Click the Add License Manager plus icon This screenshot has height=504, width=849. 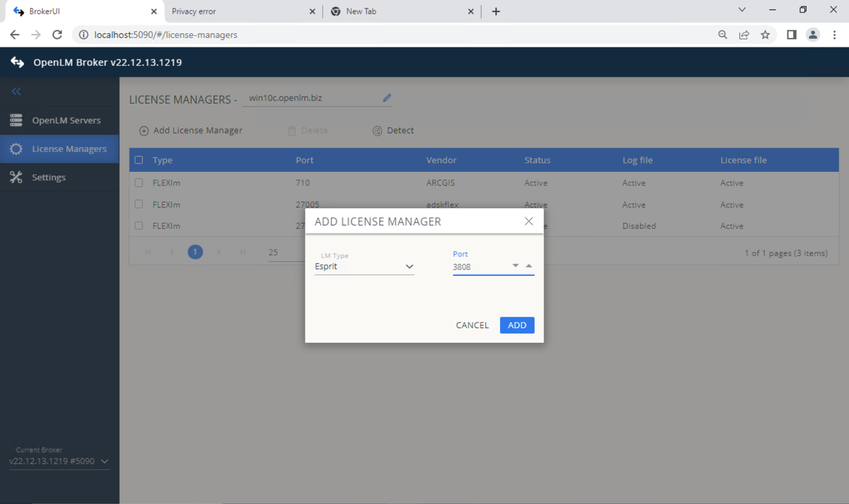(x=144, y=131)
